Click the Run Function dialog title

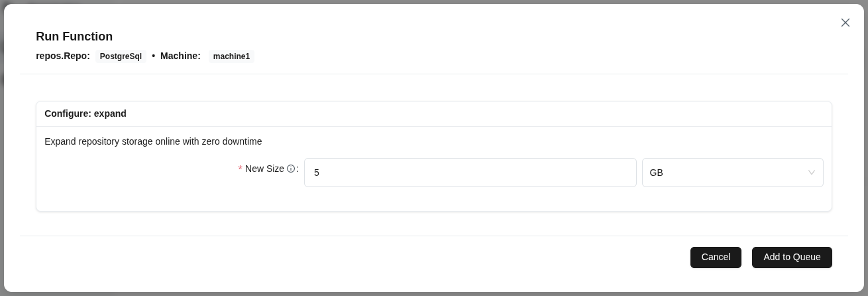point(74,37)
